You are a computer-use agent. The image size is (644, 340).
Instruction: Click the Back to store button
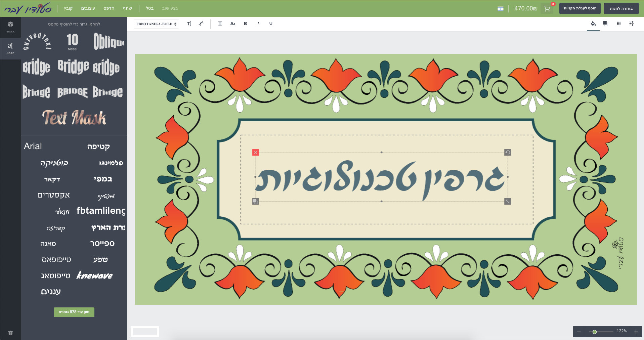coord(621,8)
